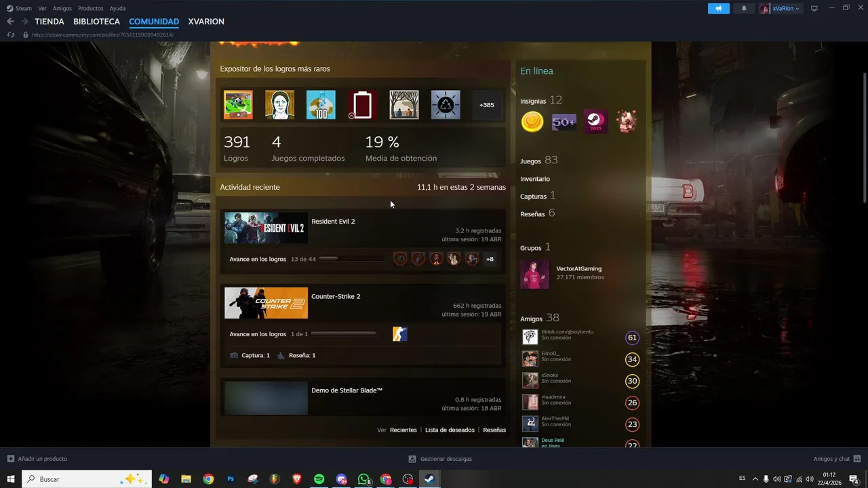868x488 pixels.
Task: Open the Counter-Strike 2 game thumbnail
Action: [266, 303]
